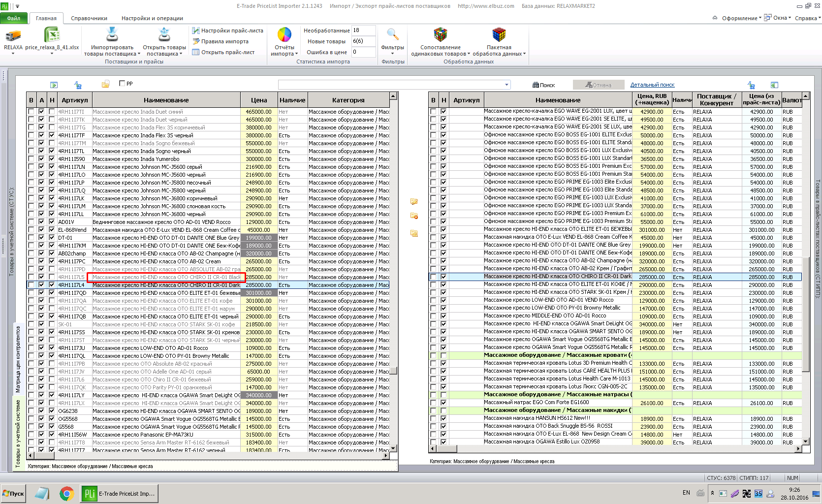Image resolution: width=822 pixels, height=504 pixels.
Task: Open Google Chrome from the taskbar
Action: pos(67,493)
